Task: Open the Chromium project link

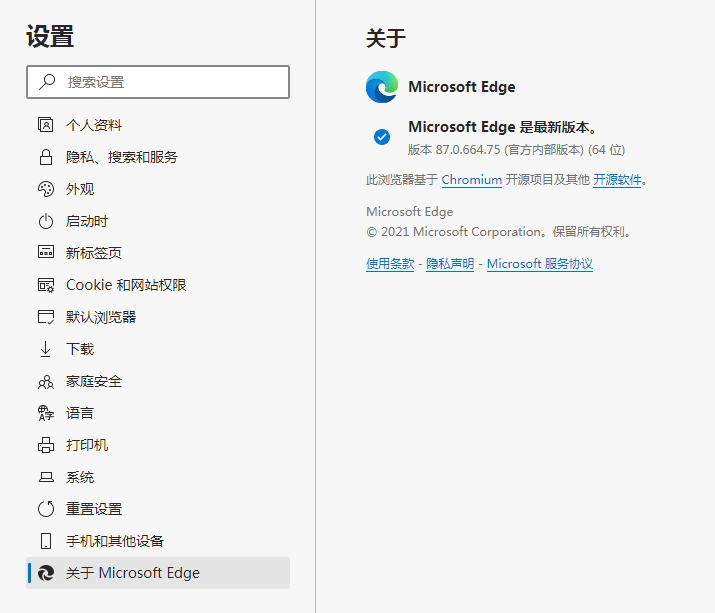Action: pyautogui.click(x=471, y=180)
